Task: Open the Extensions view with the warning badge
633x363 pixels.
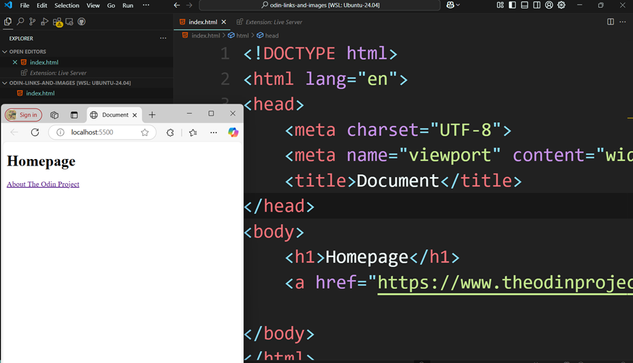Action: [57, 22]
